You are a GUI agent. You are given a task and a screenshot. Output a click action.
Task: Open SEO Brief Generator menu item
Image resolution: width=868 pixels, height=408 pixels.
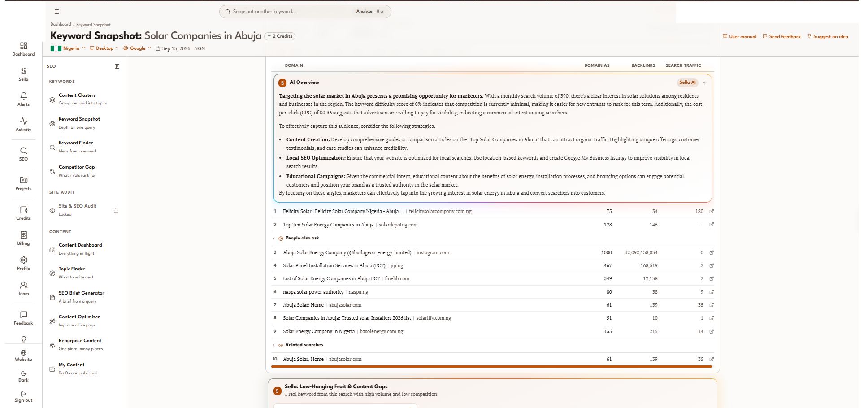[x=83, y=297]
